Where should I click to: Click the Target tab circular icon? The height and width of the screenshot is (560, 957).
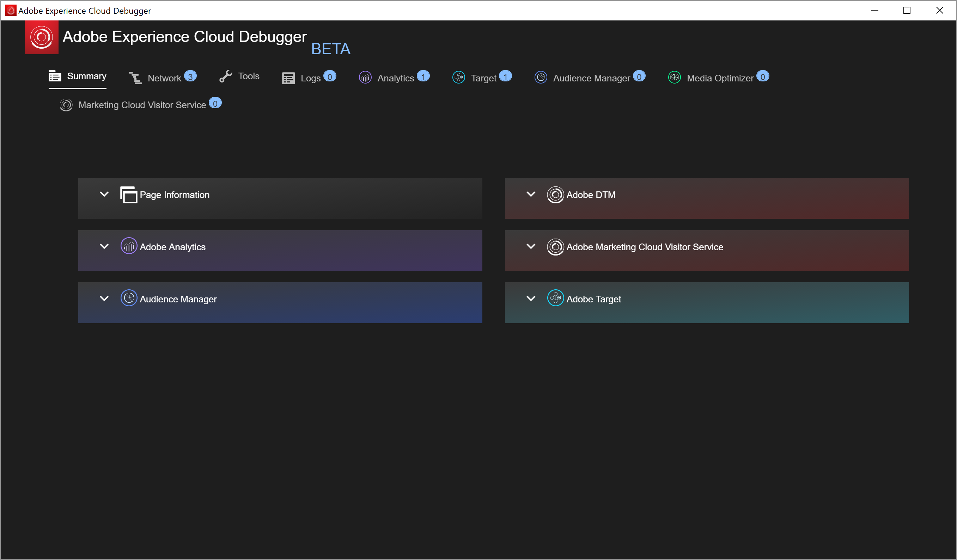(x=459, y=78)
